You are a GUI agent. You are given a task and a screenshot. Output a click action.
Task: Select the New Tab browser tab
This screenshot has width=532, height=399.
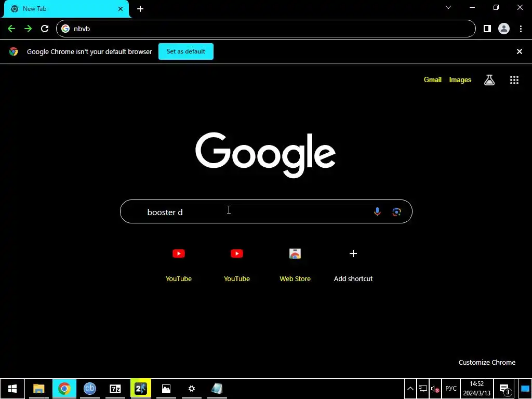(66, 9)
